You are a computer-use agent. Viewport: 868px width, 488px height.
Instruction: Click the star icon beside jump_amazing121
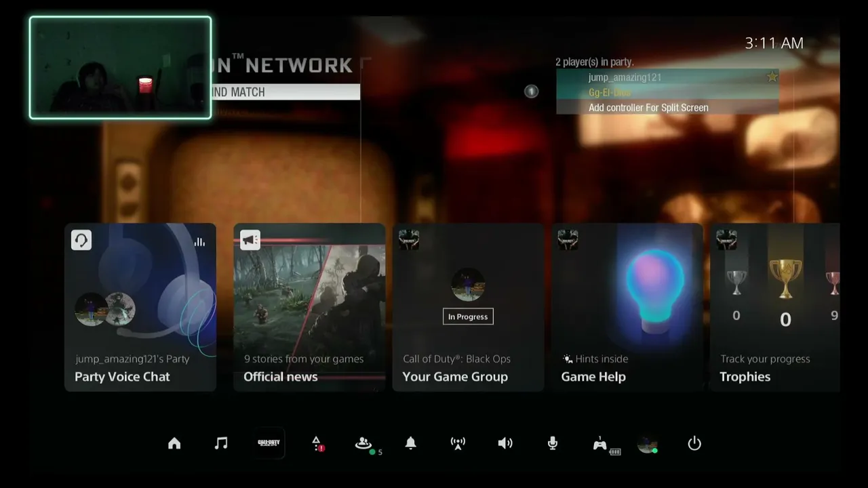pyautogui.click(x=772, y=77)
